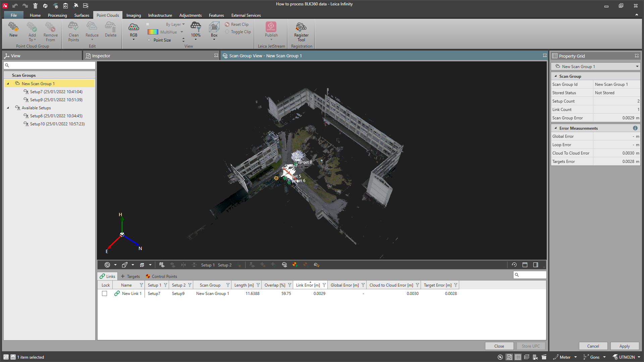Select the Toggle Clip radio button
Image resolution: width=644 pixels, height=362 pixels.
227,32
